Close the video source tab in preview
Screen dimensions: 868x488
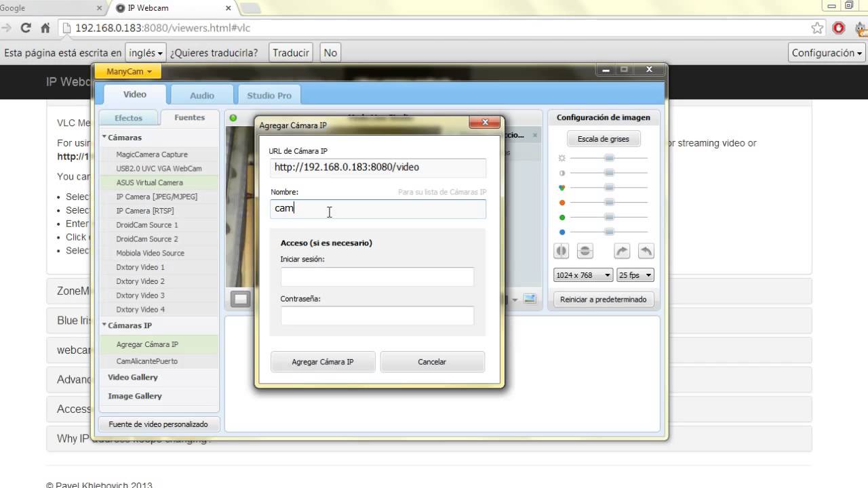point(534,135)
